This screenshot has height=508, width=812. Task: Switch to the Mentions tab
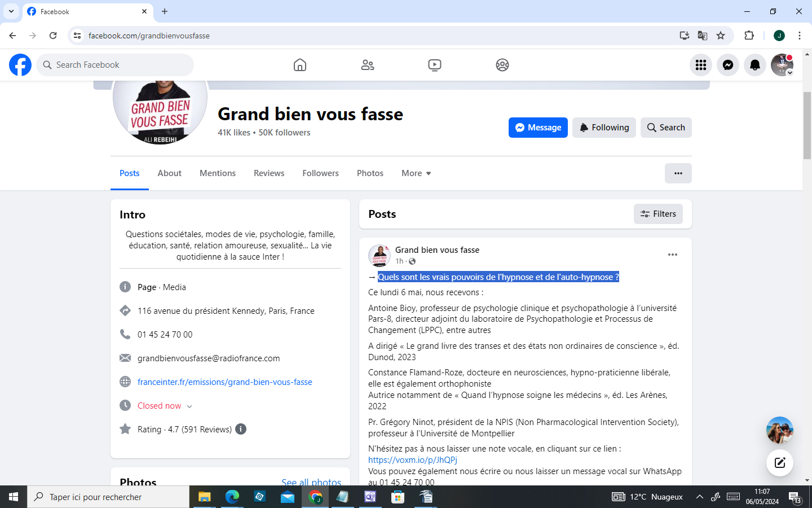pyautogui.click(x=218, y=173)
